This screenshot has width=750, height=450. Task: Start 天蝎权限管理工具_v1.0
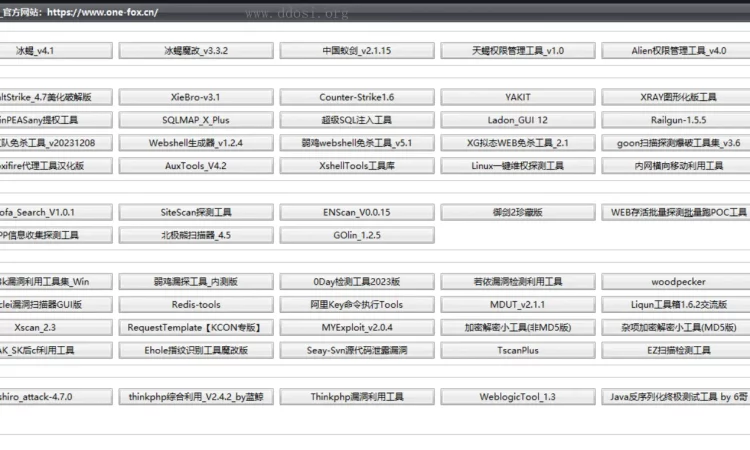[518, 51]
